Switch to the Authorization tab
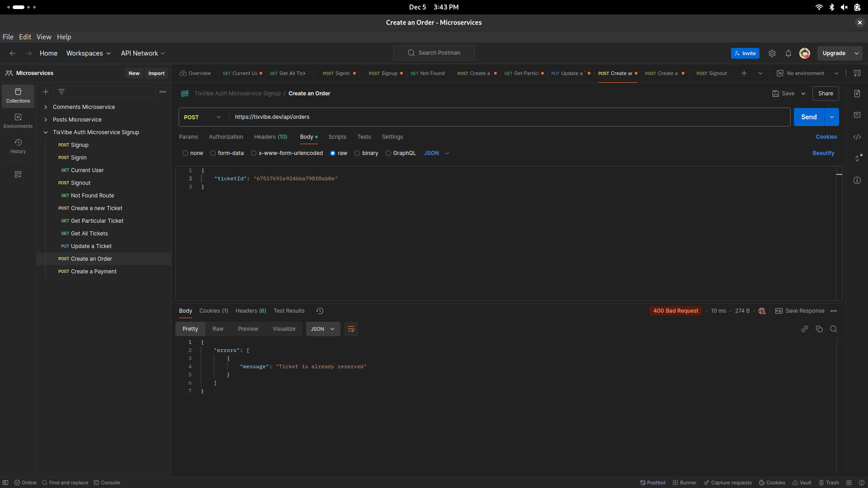 click(x=225, y=136)
